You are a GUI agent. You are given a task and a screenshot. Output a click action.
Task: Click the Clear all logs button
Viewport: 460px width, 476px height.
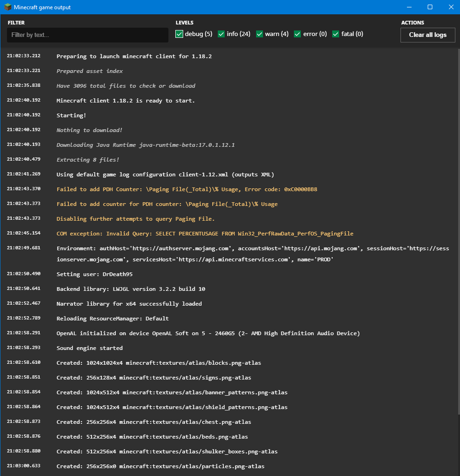[x=428, y=35]
